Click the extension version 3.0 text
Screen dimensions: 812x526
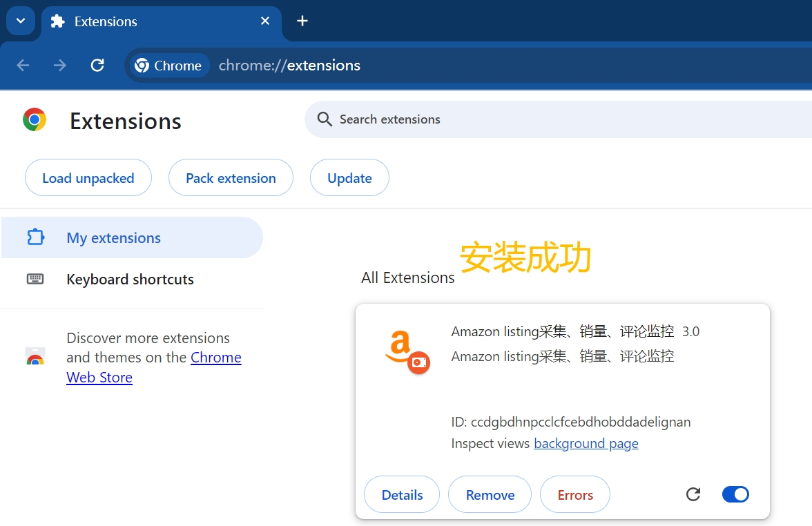[x=690, y=331]
